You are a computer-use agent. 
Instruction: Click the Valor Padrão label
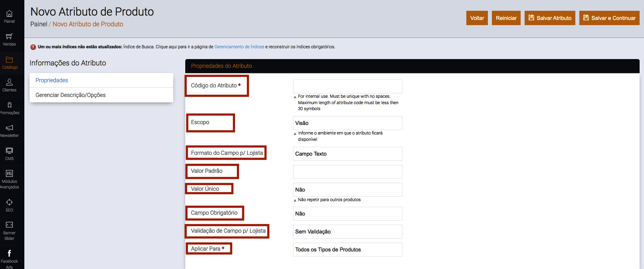click(206, 171)
